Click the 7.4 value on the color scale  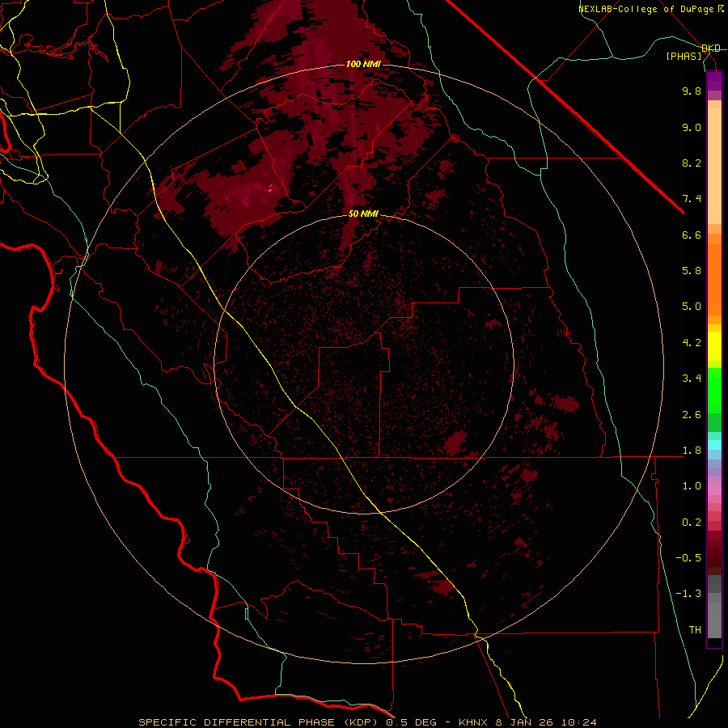click(692, 199)
